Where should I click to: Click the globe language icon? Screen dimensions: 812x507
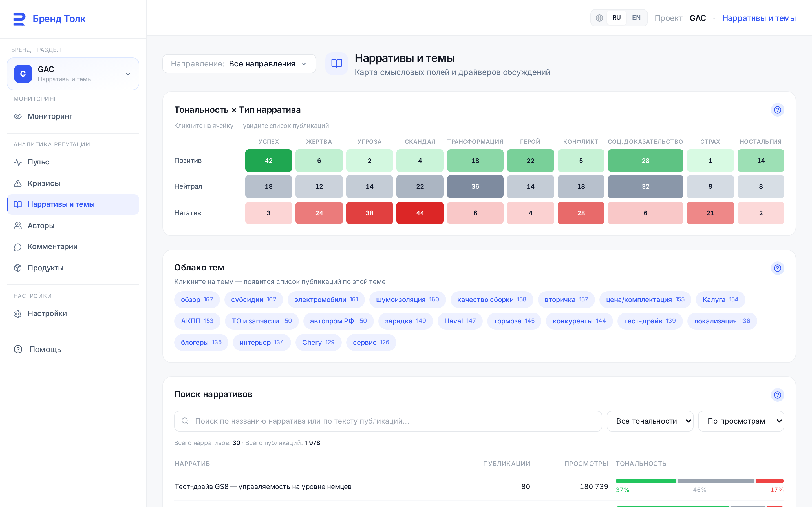coord(599,18)
